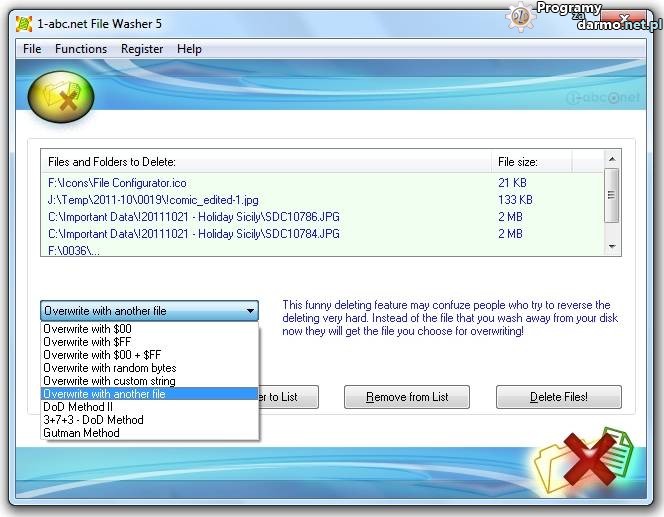
Task: Choose Overwrite with random bytes
Action: [x=110, y=368]
